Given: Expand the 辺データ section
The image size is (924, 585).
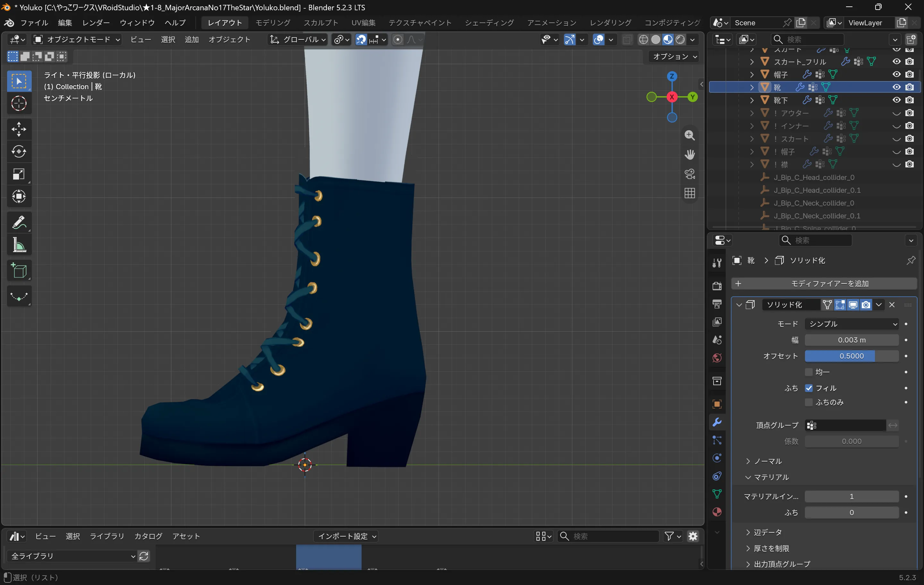Looking at the screenshot, I should click(764, 532).
